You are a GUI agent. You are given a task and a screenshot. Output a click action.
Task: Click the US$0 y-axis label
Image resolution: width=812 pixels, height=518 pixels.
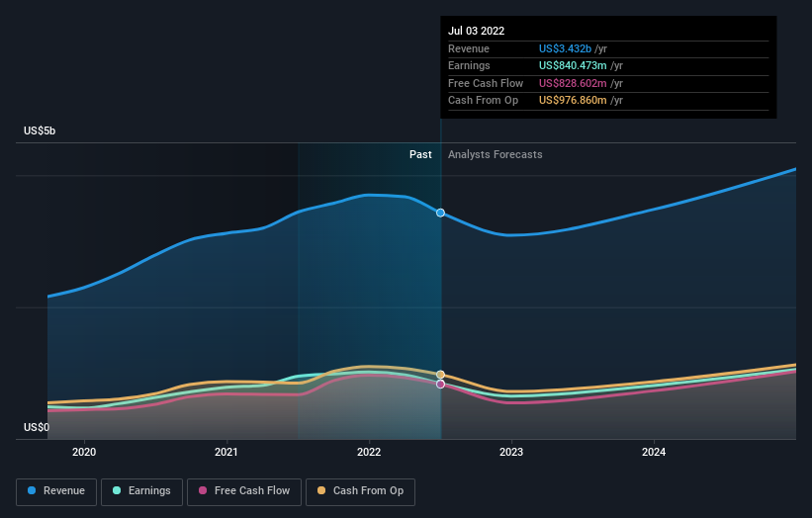(x=37, y=427)
